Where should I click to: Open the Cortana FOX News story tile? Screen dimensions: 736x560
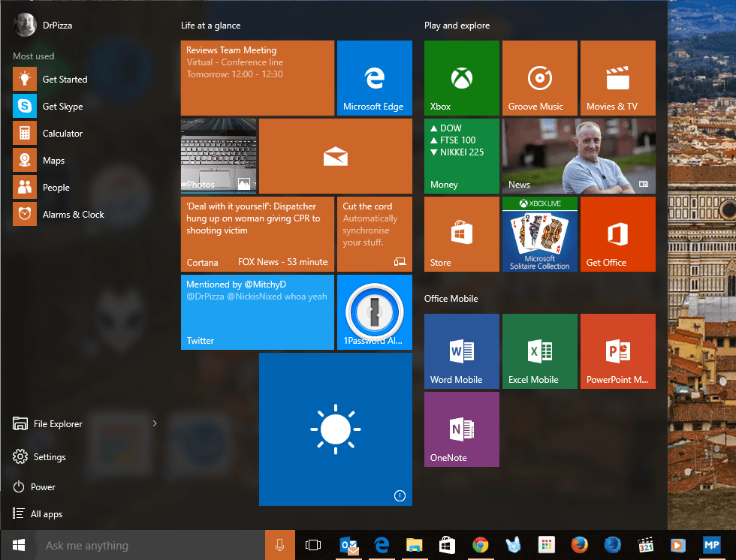click(x=257, y=234)
